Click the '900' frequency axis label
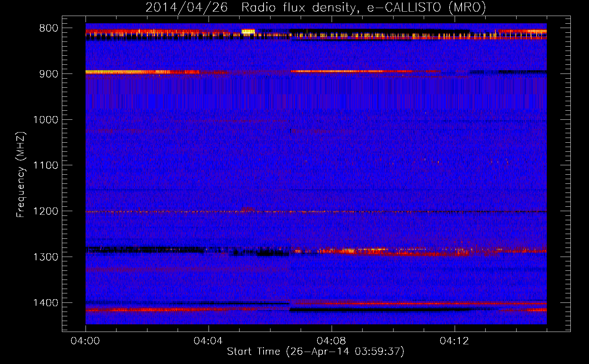 [49, 74]
